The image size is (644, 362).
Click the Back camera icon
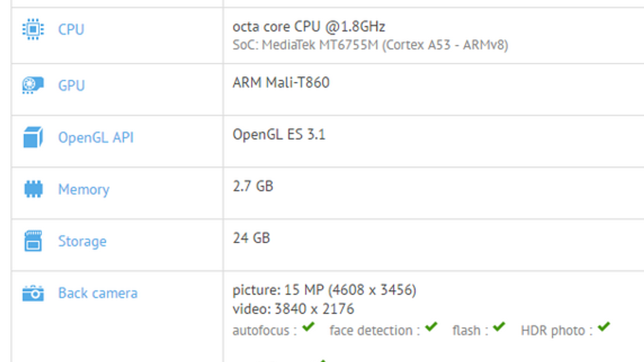(33, 293)
